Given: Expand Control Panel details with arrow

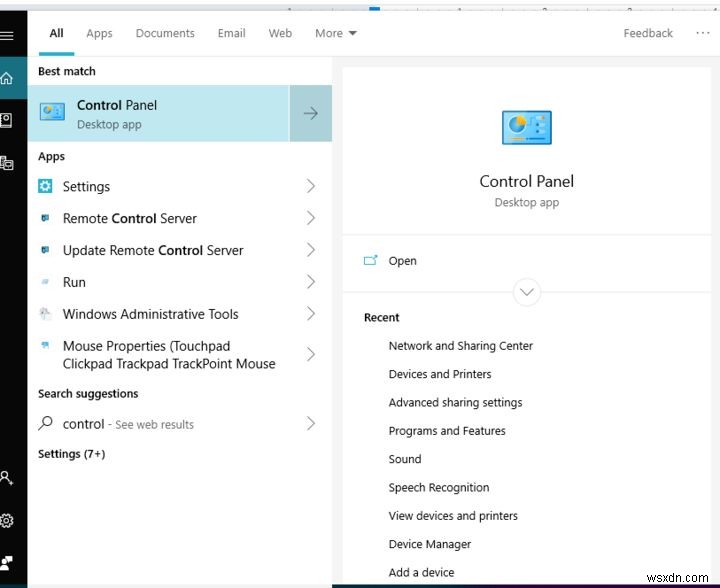Looking at the screenshot, I should pos(310,113).
